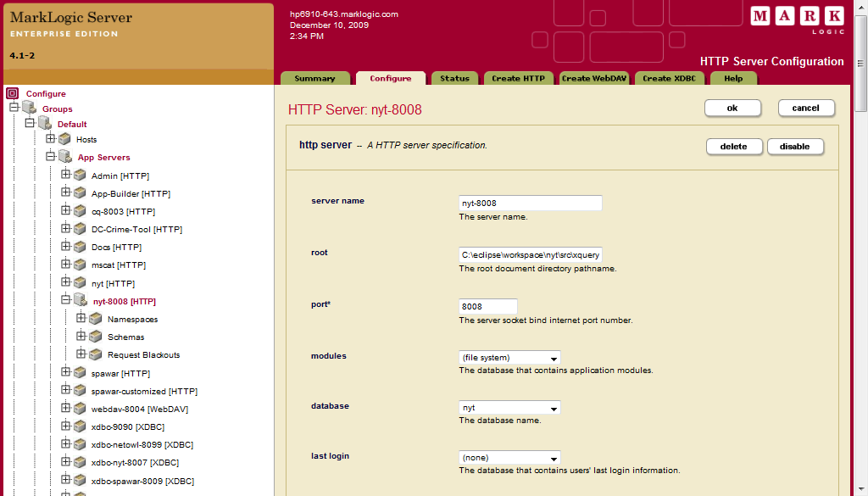
Task: Open the last login dropdown
Action: click(x=509, y=458)
